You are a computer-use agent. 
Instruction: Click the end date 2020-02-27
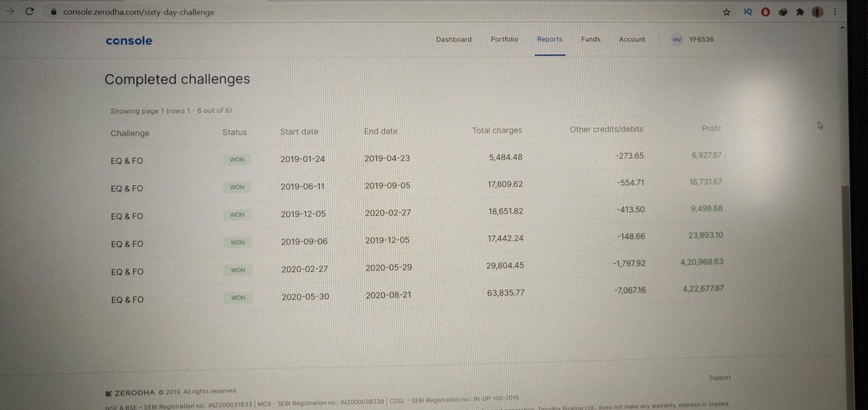point(387,215)
